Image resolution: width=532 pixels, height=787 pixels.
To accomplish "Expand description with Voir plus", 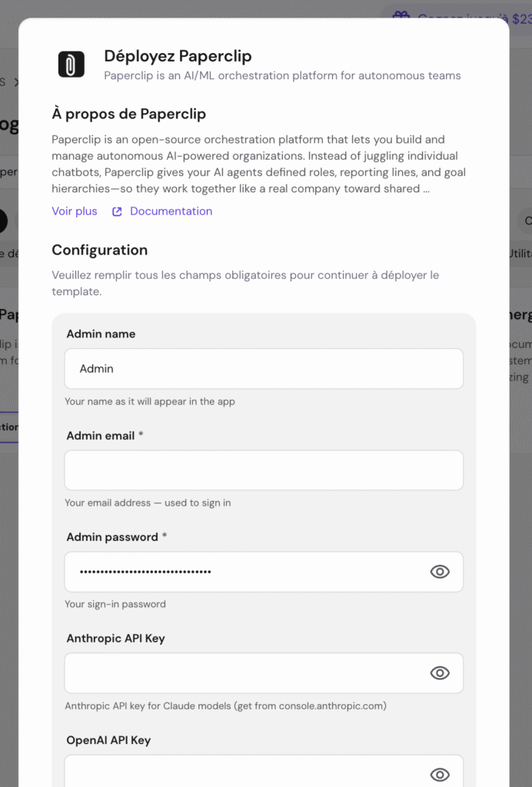I will coord(75,211).
